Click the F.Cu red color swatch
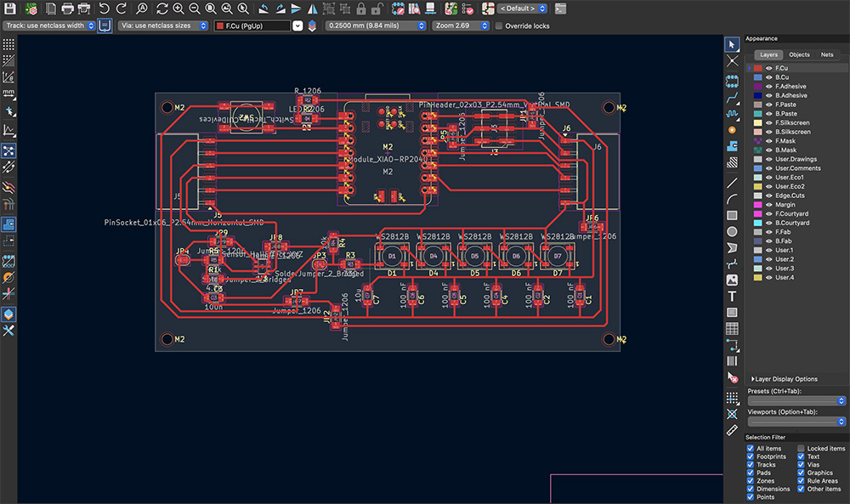850x504 pixels. 758,68
